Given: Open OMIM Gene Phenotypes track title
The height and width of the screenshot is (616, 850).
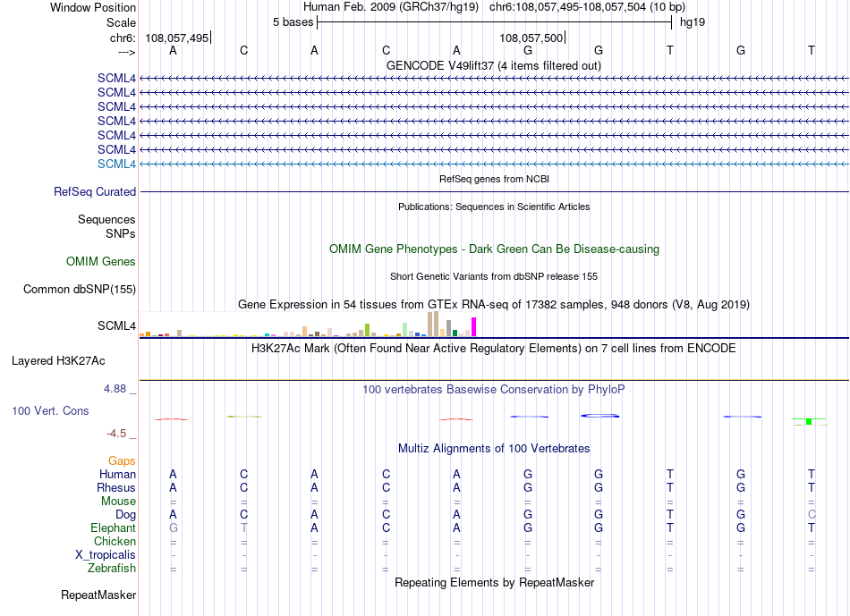Looking at the screenshot, I should pos(494,249).
